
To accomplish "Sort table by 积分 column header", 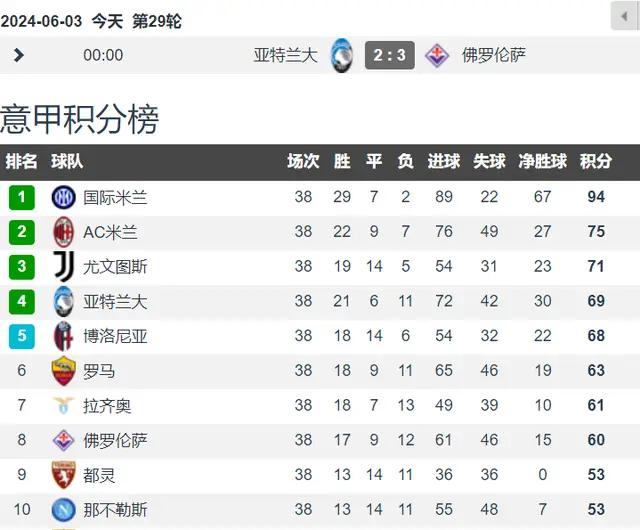I will click(x=596, y=161).
